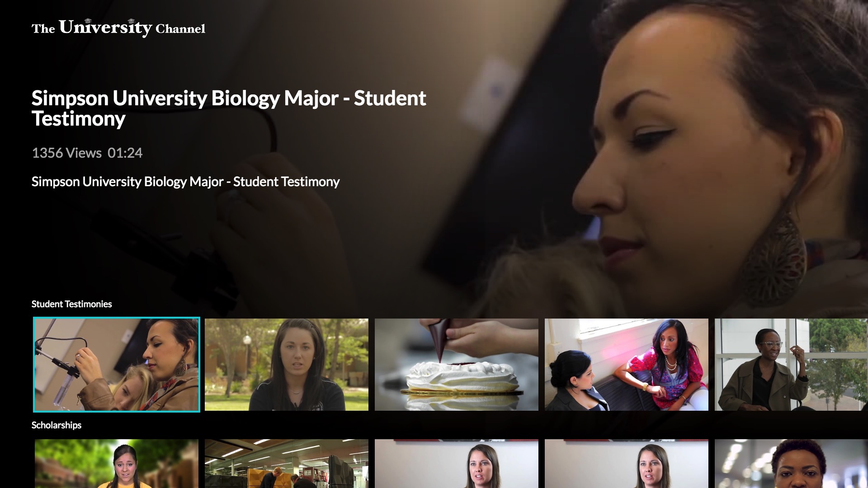Open the highlighted Simpson Biology testimony thumbnail
Screen dimensions: 868x488
coord(117,365)
